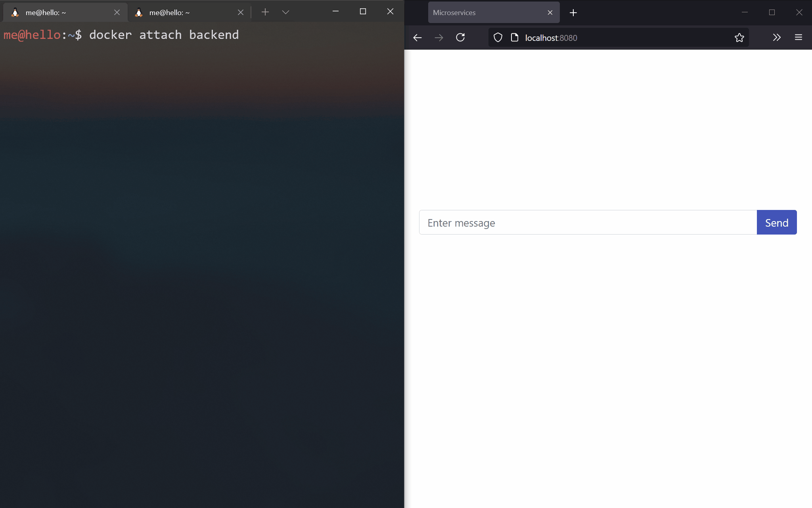This screenshot has height=508, width=812.
Task: Click the Send button
Action: click(776, 223)
